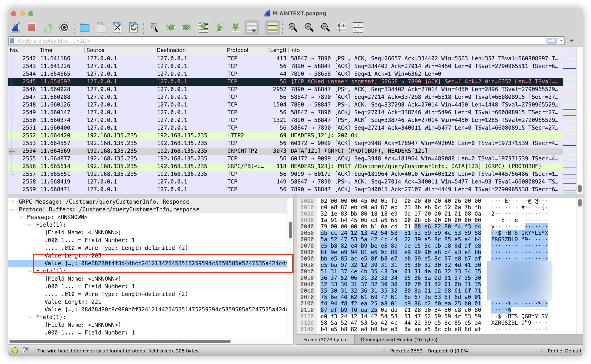Image resolution: width=591 pixels, height=364 pixels.
Task: Click the expert info status circle
Action: pos(15,350)
